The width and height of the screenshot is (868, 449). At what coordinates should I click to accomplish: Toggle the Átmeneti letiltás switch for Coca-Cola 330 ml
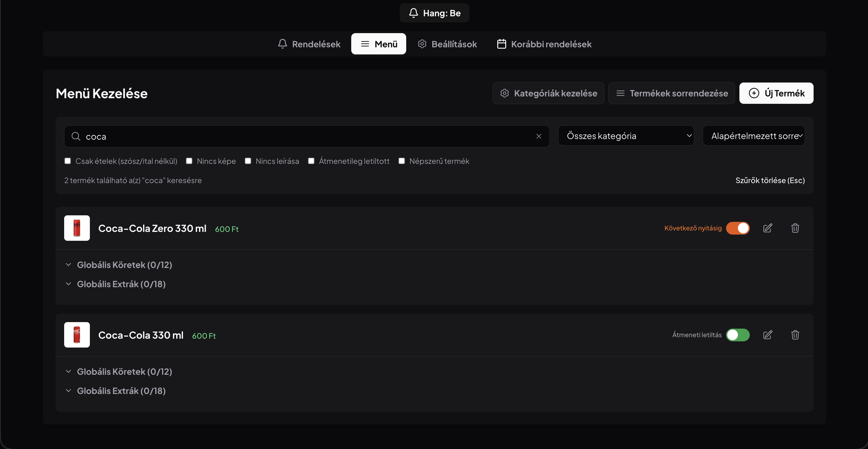(738, 335)
